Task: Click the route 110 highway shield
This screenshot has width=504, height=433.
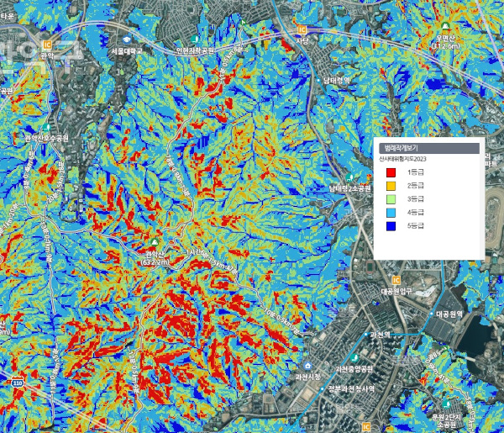Action: [17, 383]
